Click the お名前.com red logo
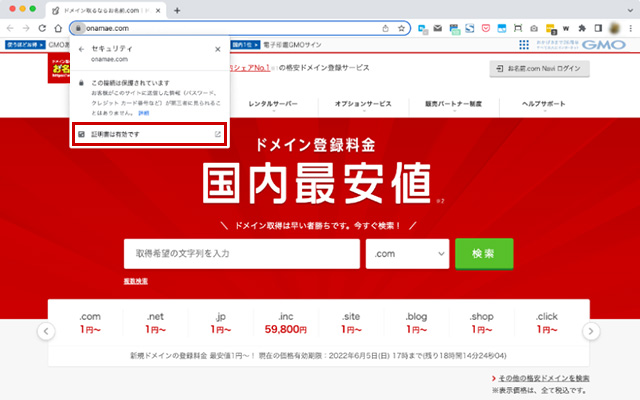640x400 pixels. tap(59, 69)
